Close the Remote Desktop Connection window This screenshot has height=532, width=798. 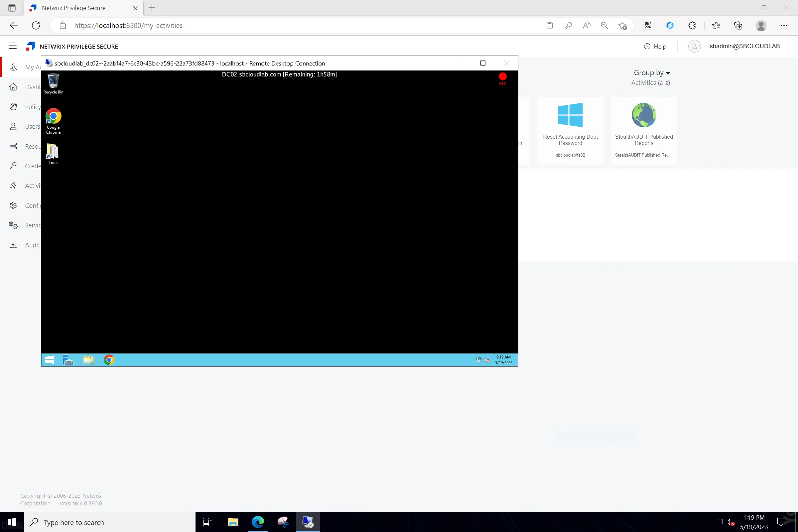[506, 63]
